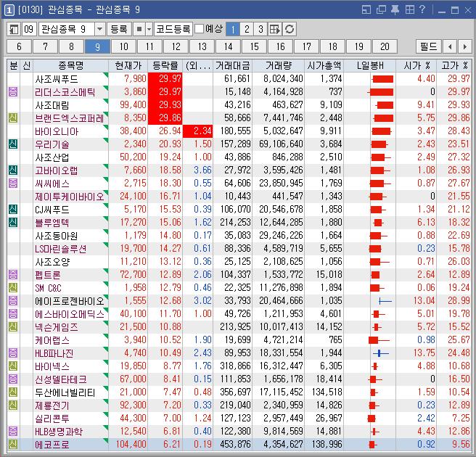Click the 증 badge on HLB파나진 row

coord(13,353)
